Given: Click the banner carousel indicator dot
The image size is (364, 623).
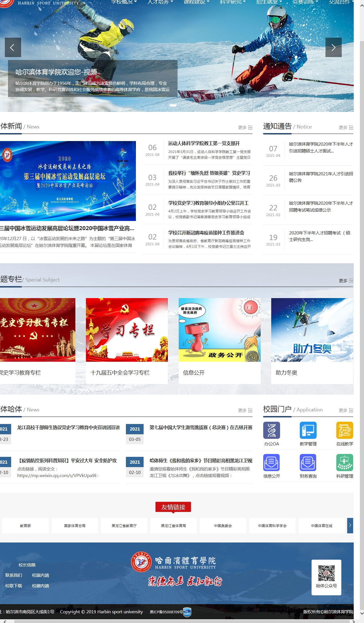Looking at the screenshot, I should point(173,105).
